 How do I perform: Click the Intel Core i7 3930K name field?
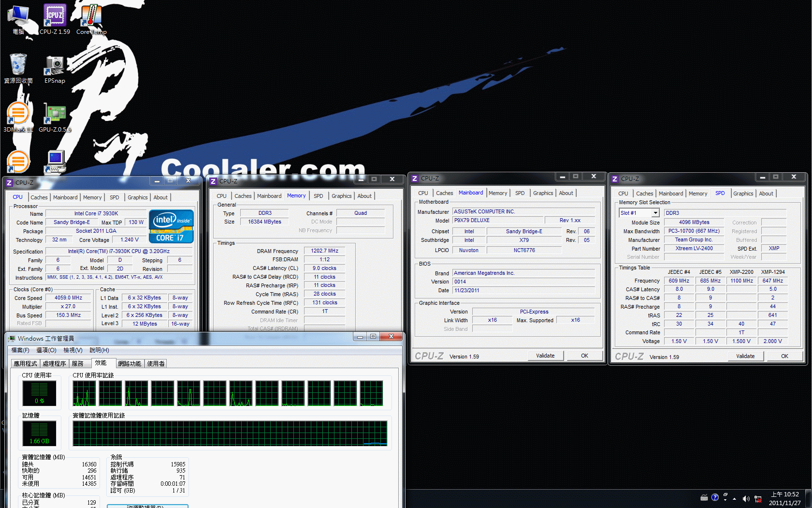[x=96, y=214]
